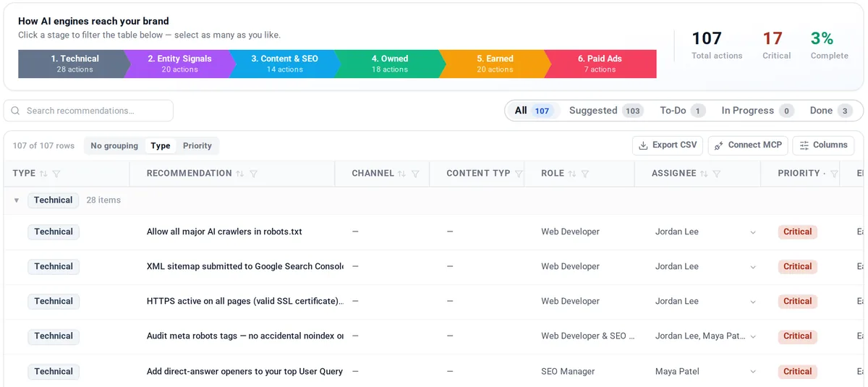
Task: Collapse the Technical group of 28 items
Action: click(17, 200)
